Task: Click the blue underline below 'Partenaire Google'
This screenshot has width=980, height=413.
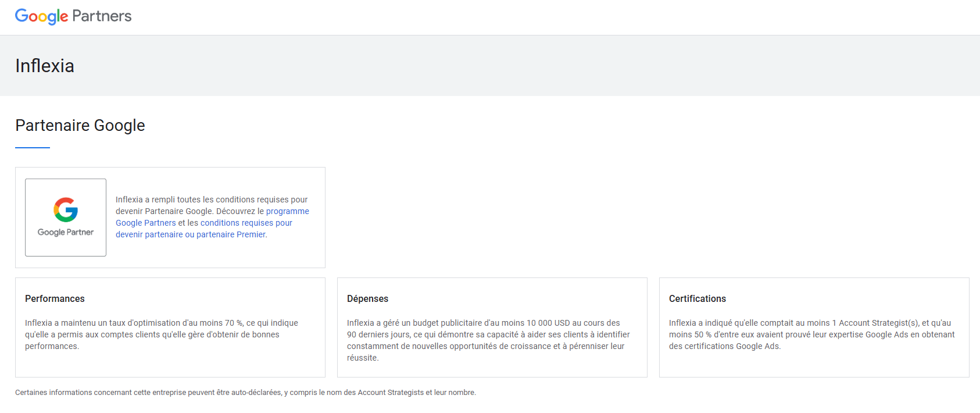Action: point(33,148)
